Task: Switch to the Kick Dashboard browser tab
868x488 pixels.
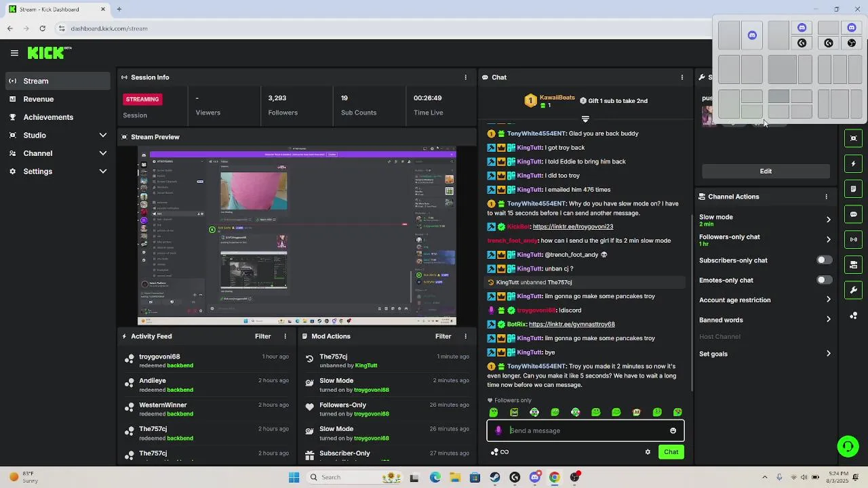Action: [x=57, y=9]
